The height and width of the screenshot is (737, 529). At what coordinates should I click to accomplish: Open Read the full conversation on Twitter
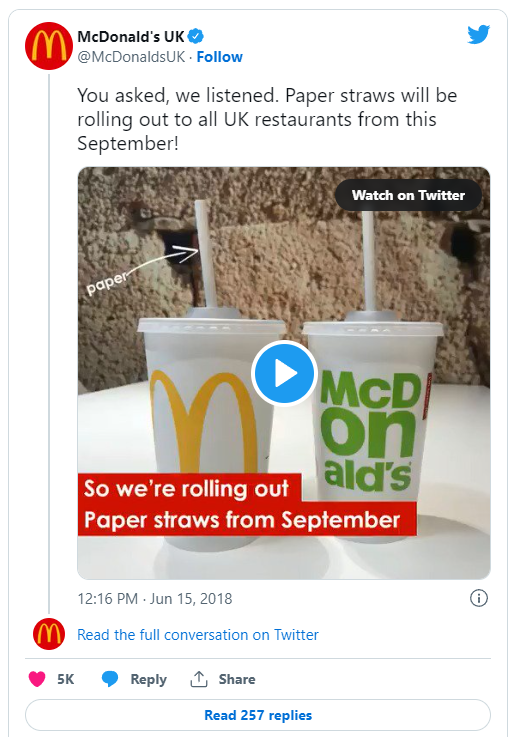(198, 635)
